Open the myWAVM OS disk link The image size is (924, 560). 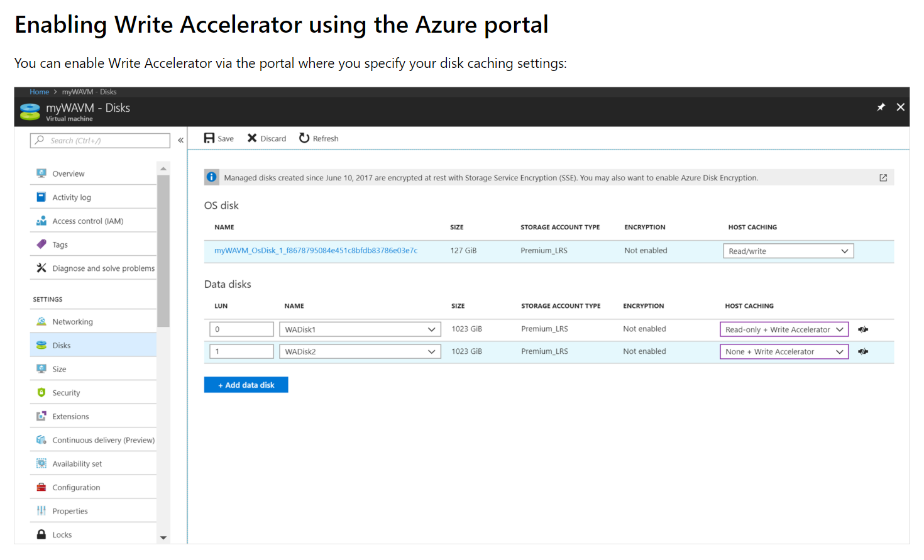pyautogui.click(x=316, y=251)
